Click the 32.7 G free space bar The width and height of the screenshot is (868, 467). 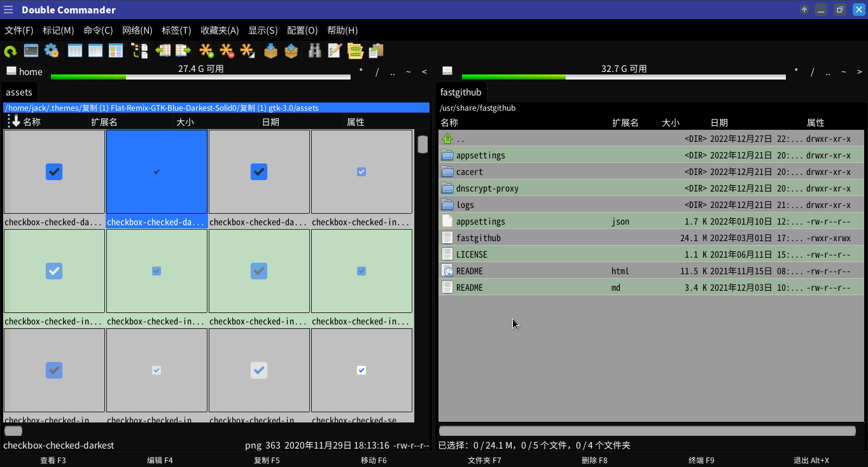click(x=624, y=76)
